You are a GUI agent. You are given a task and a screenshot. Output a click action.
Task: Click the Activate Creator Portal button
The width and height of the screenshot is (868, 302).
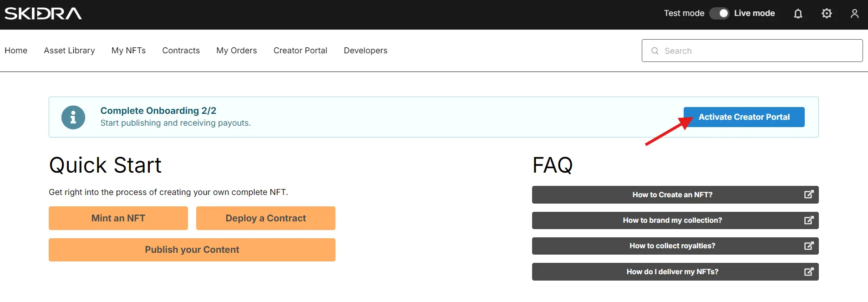pos(744,117)
